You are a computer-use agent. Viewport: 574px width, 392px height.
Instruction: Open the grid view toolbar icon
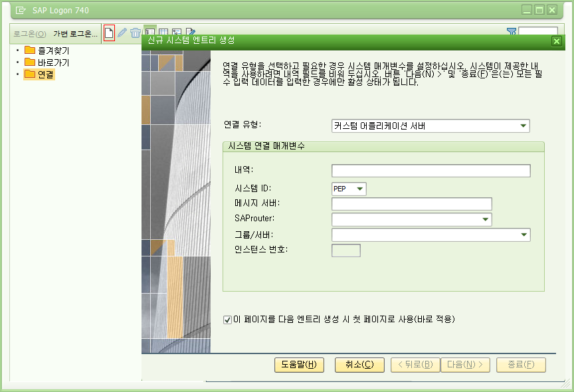(163, 32)
